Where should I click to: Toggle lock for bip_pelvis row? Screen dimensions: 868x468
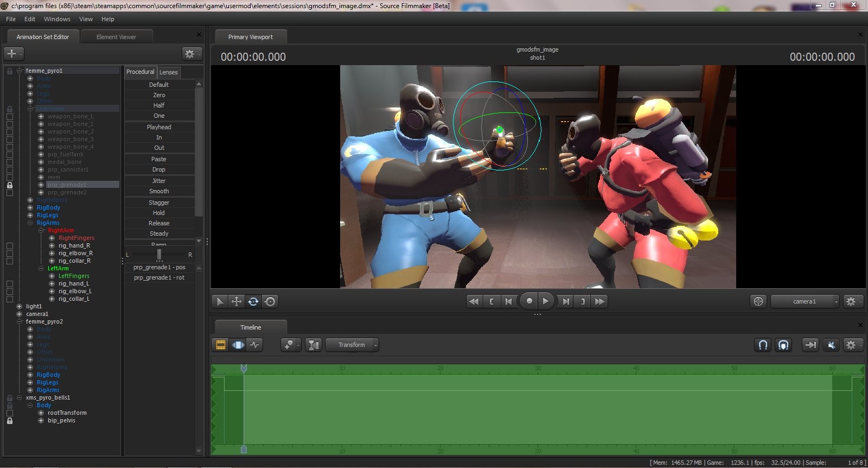[9, 421]
